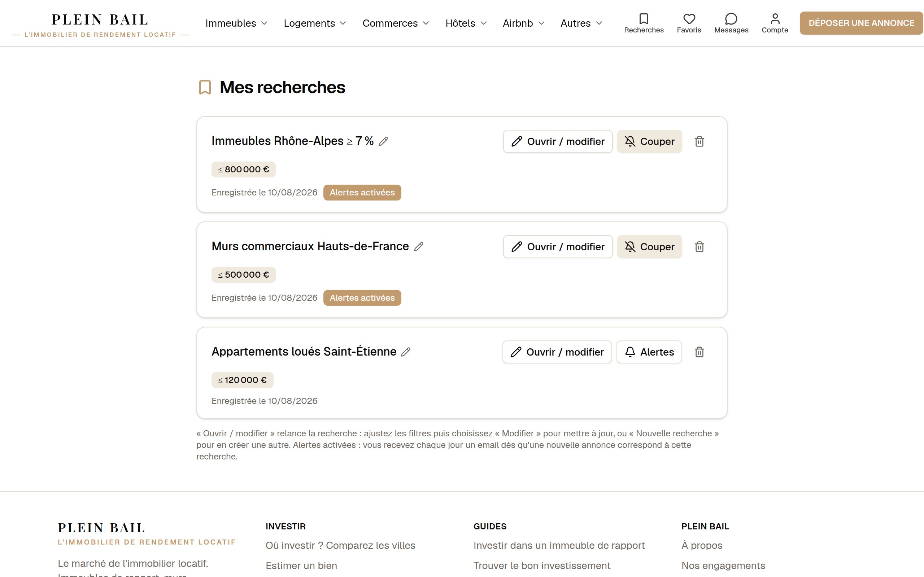Expand the Commerces dropdown menu
Viewport: 924px width, 577px height.
(396, 23)
